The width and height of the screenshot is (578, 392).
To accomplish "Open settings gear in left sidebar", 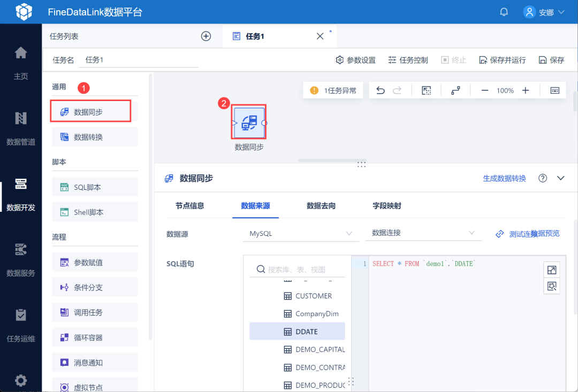I will coord(21,381).
